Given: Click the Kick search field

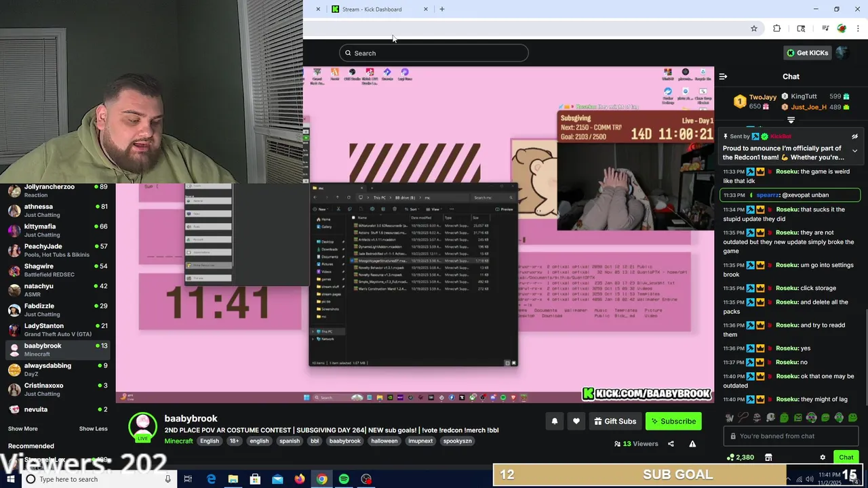Looking at the screenshot, I should tap(434, 53).
